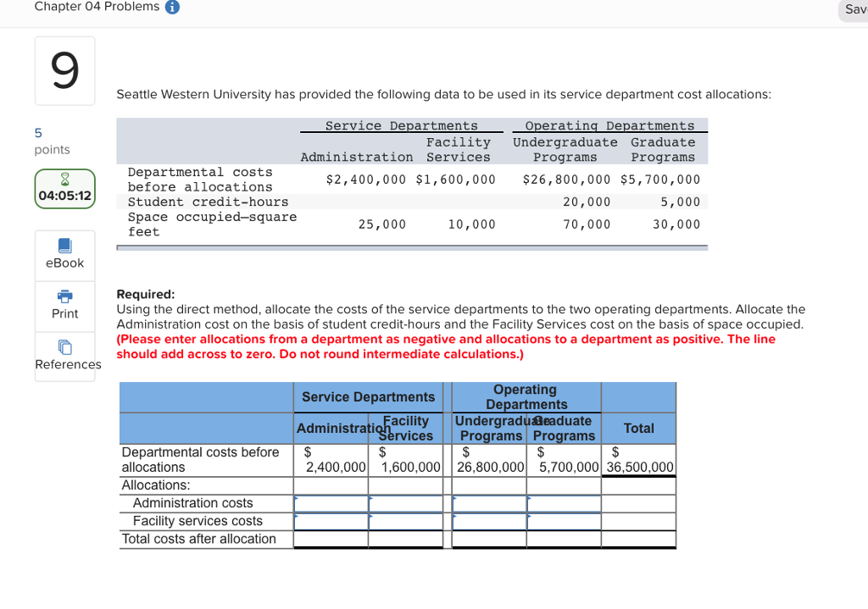Image resolution: width=868 pixels, height=609 pixels.
Task: Click Facility services costs Total cell
Action: pyautogui.click(x=637, y=521)
